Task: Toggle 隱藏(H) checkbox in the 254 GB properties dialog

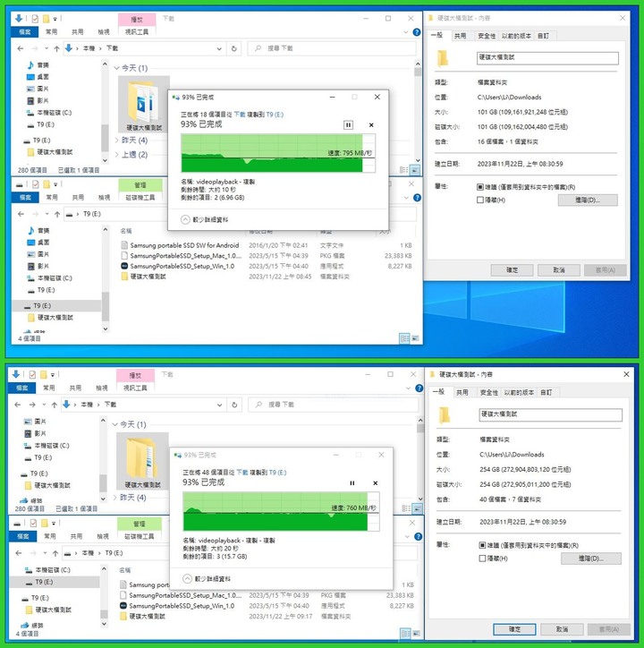Action: [482, 558]
